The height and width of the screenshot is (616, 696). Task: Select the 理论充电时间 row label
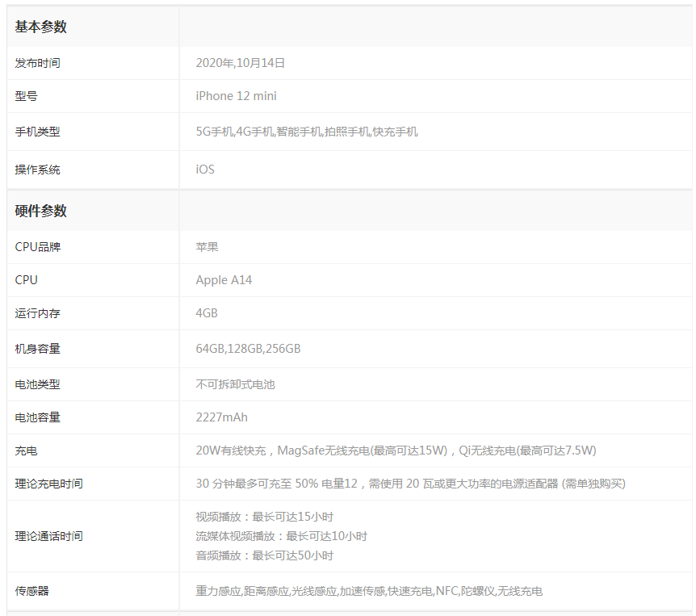(48, 484)
